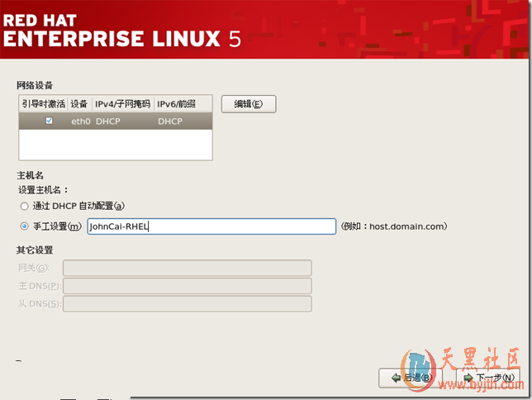Image resolution: width=532 pixels, height=400 pixels.
Task: Click the IPv4/子网掩码 column header
Action: pos(122,104)
